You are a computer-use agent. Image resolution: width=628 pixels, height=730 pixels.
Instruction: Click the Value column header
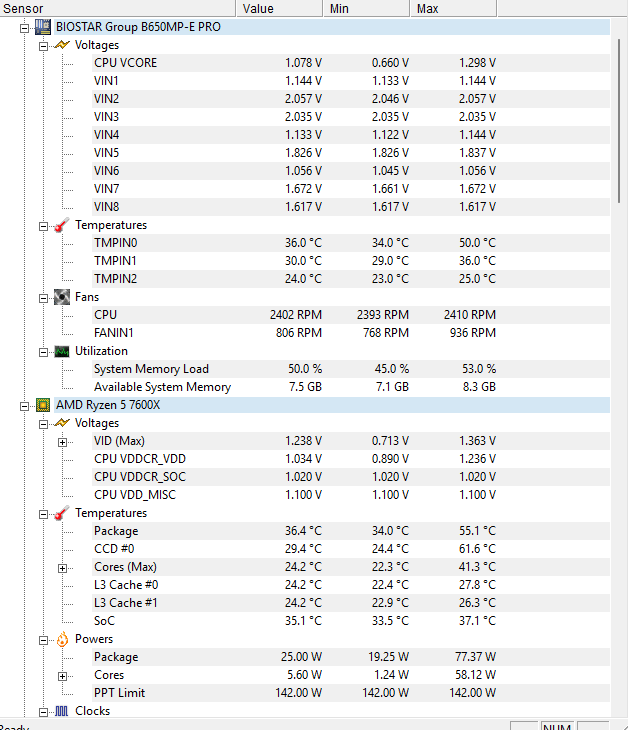[x=280, y=8]
